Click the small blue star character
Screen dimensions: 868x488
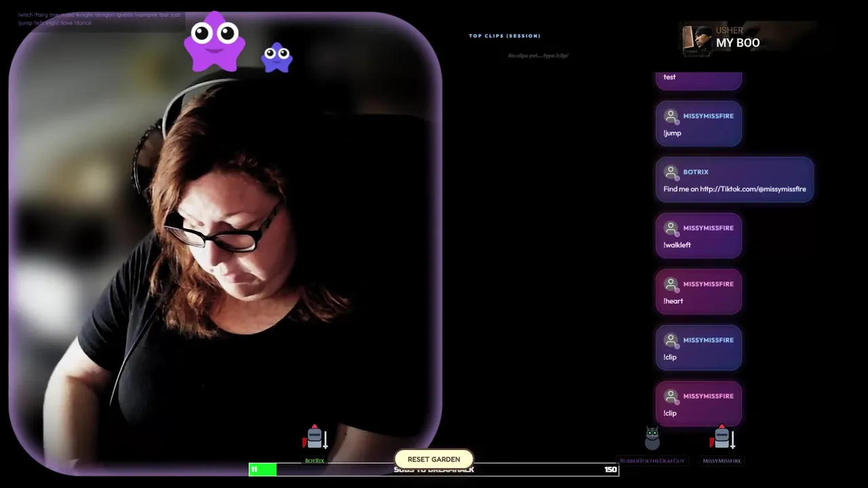[x=277, y=58]
